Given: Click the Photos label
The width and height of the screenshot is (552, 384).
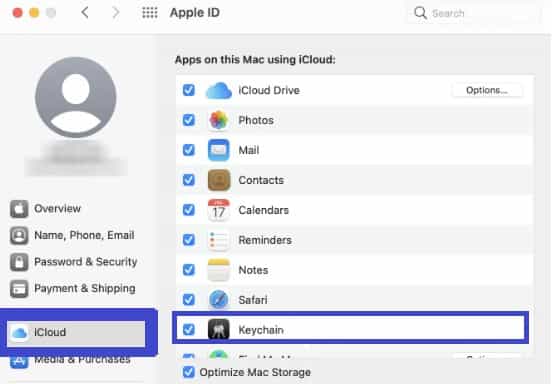Looking at the screenshot, I should point(256,120).
